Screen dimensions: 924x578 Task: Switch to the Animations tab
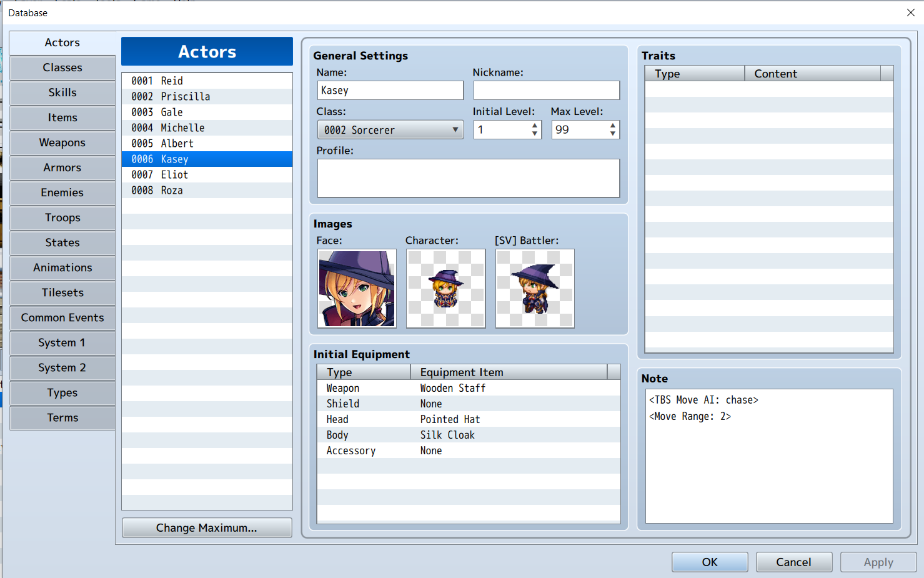click(x=62, y=267)
